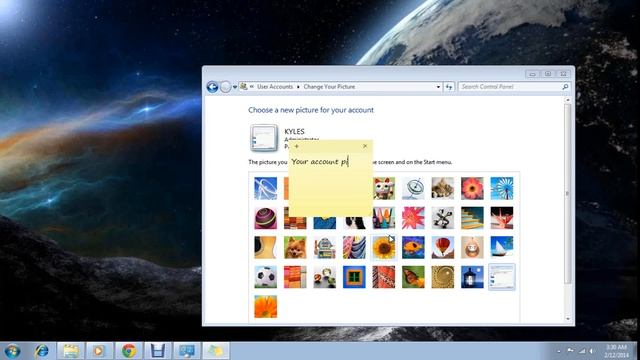This screenshot has height=360, width=640.
Task: Select the sunflower picture
Action: (384, 247)
